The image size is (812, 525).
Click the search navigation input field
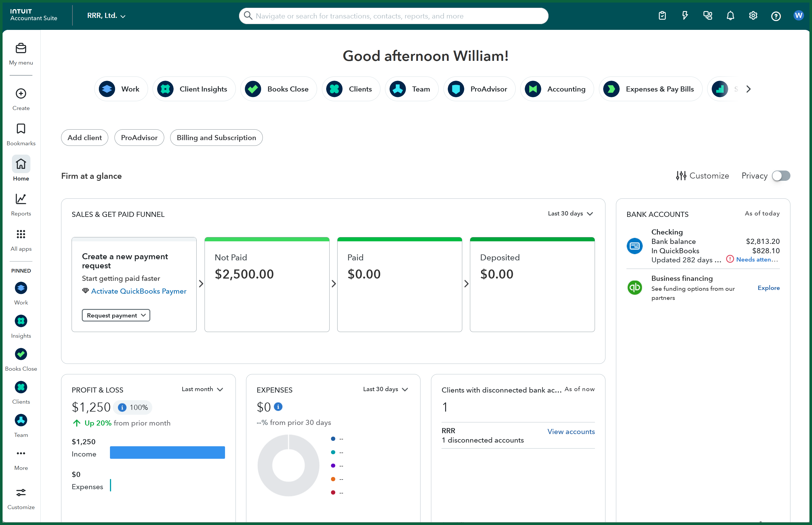click(x=393, y=16)
